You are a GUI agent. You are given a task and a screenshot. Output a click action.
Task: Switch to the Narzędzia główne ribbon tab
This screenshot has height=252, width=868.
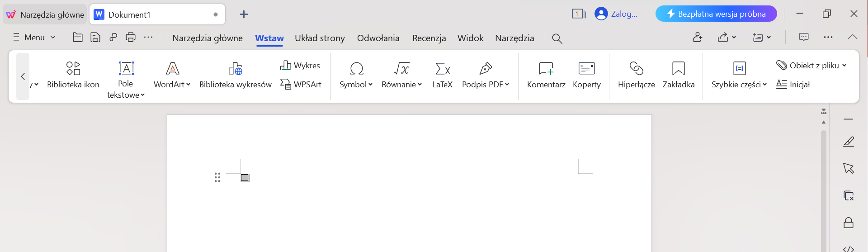click(208, 38)
